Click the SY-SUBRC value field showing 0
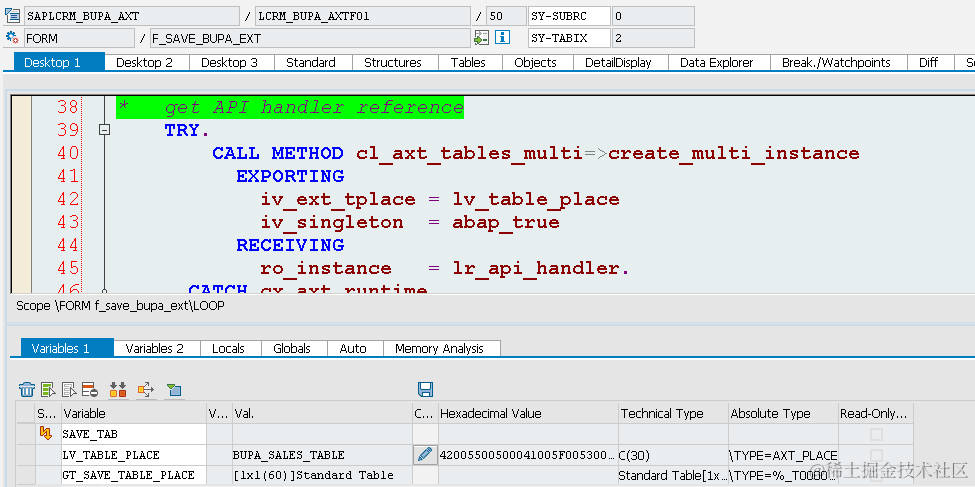Image resolution: width=975 pixels, height=487 pixels. [x=653, y=16]
